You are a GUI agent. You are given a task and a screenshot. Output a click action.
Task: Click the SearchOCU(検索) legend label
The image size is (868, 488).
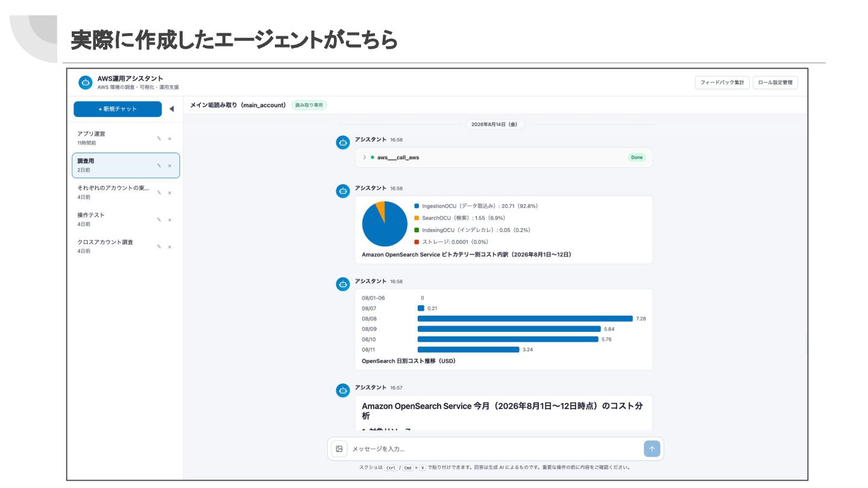[x=464, y=218]
